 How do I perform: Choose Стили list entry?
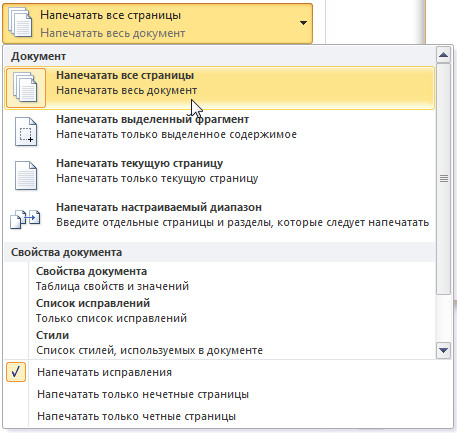tap(149, 343)
